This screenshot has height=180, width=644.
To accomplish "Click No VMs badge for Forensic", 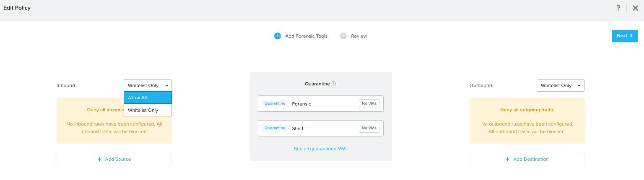I will pos(369,103).
